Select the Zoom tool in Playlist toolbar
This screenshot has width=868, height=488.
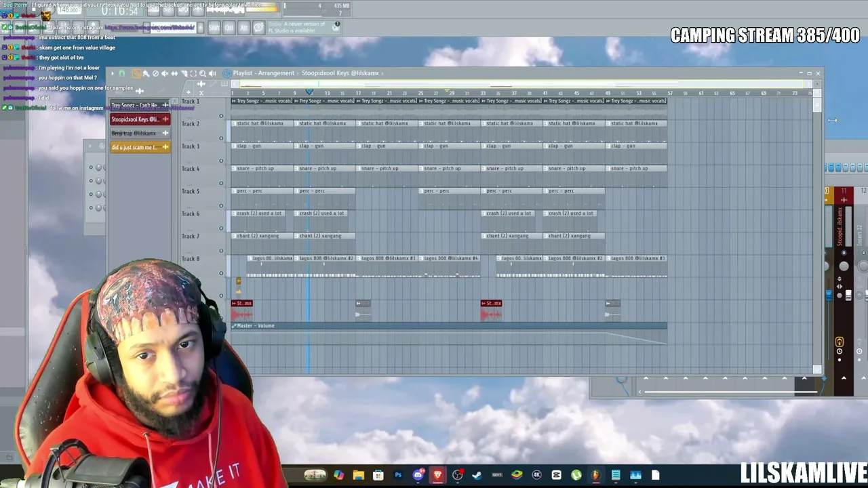click(203, 73)
